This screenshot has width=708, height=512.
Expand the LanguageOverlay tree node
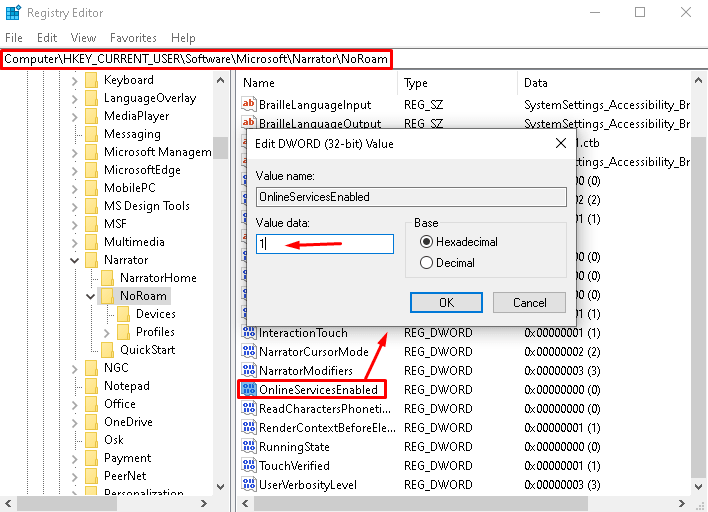(x=75, y=99)
